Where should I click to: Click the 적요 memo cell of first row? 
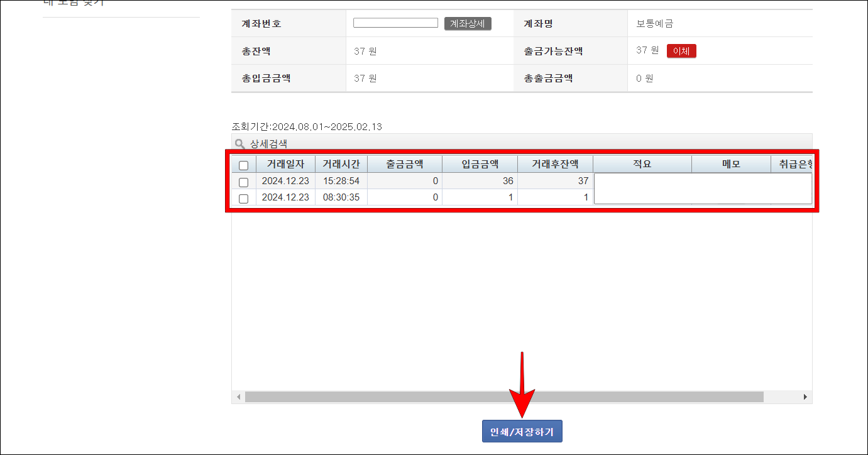[x=642, y=180]
